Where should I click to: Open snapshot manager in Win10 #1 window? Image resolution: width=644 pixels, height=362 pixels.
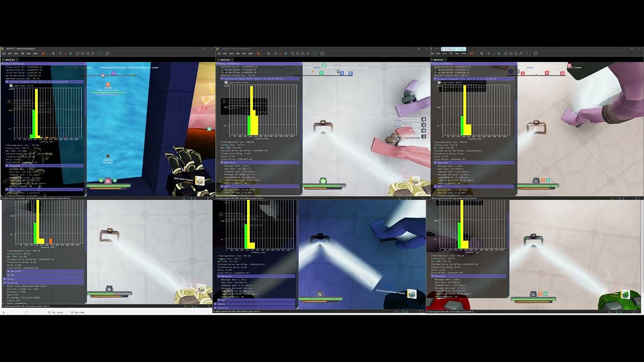click(70, 53)
